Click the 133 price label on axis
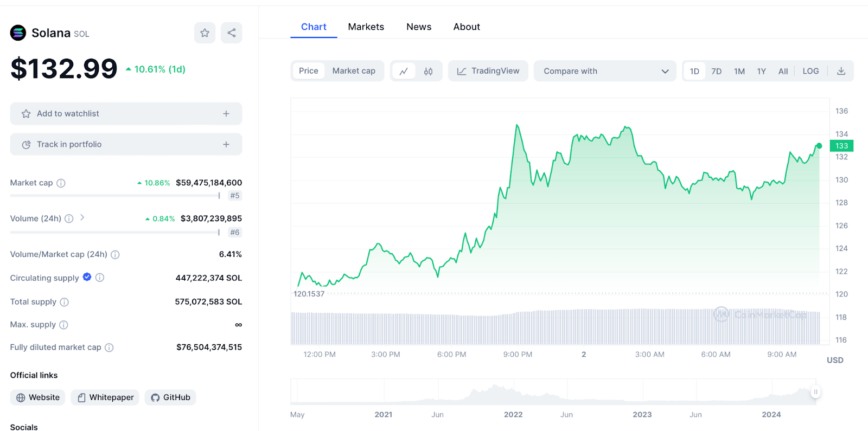Viewport: 868px width, 431px height. (842, 146)
